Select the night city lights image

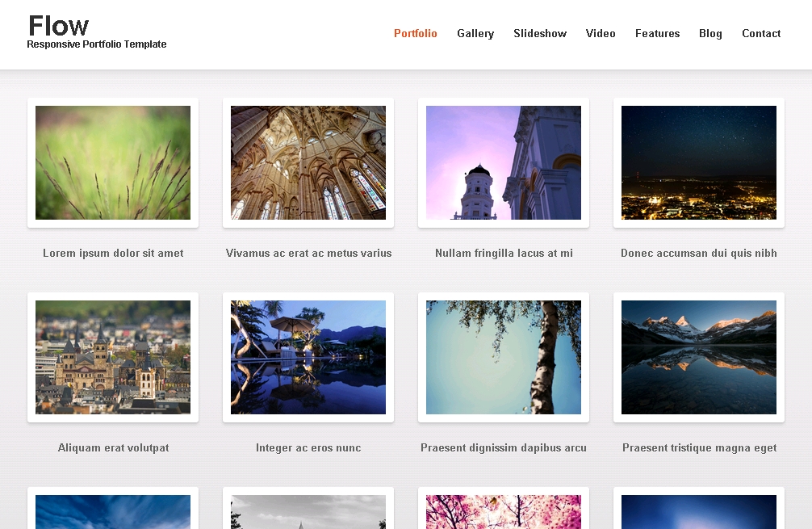[699, 162]
